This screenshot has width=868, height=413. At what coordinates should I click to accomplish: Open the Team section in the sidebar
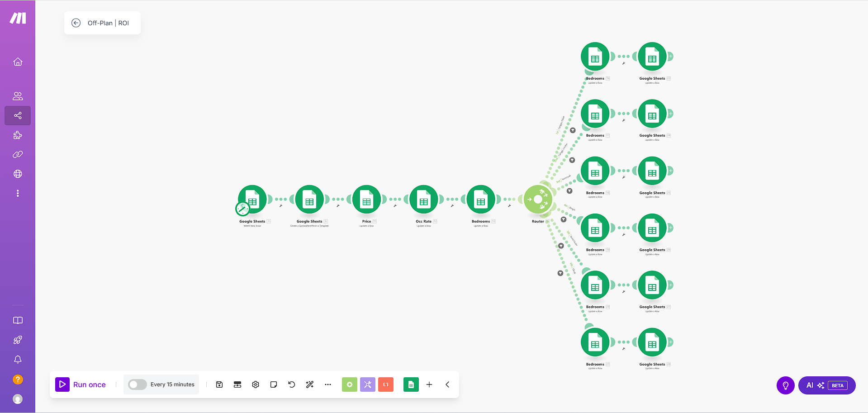(x=18, y=95)
